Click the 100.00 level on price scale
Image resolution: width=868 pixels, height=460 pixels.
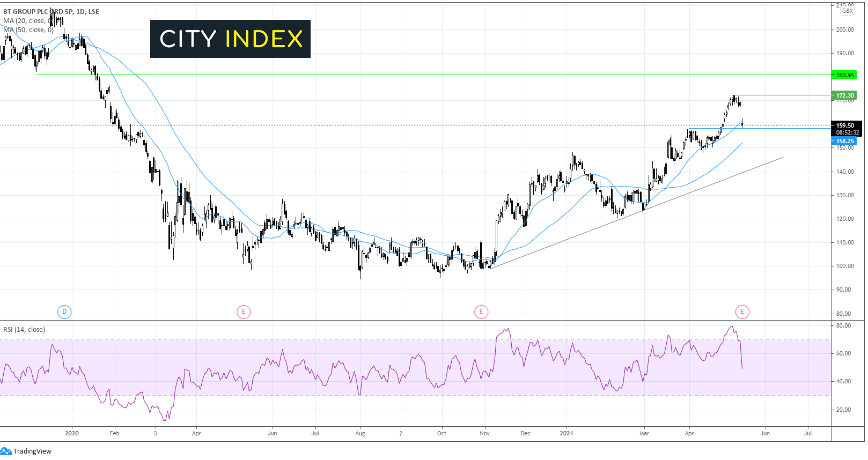[845, 266]
